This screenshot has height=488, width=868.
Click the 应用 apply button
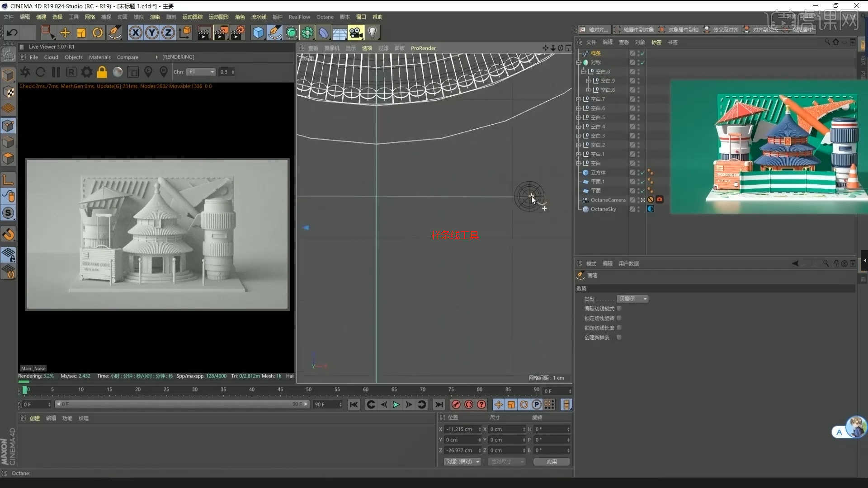pos(552,462)
